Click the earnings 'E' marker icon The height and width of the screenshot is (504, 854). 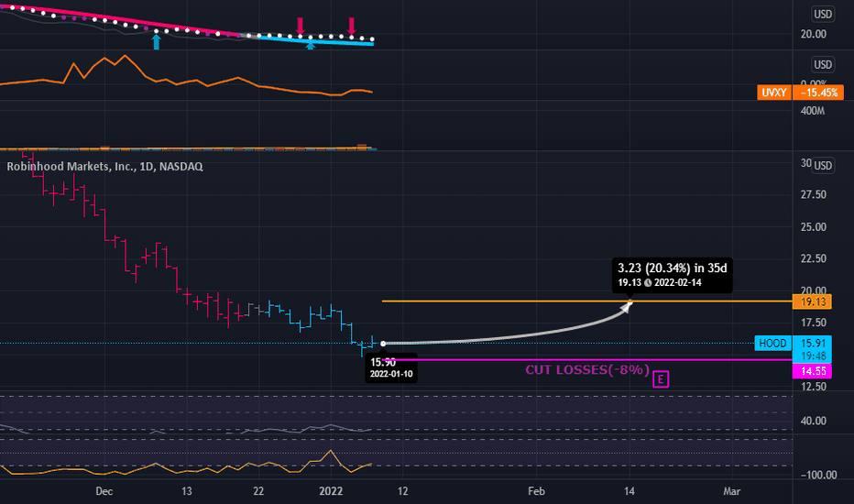point(661,379)
